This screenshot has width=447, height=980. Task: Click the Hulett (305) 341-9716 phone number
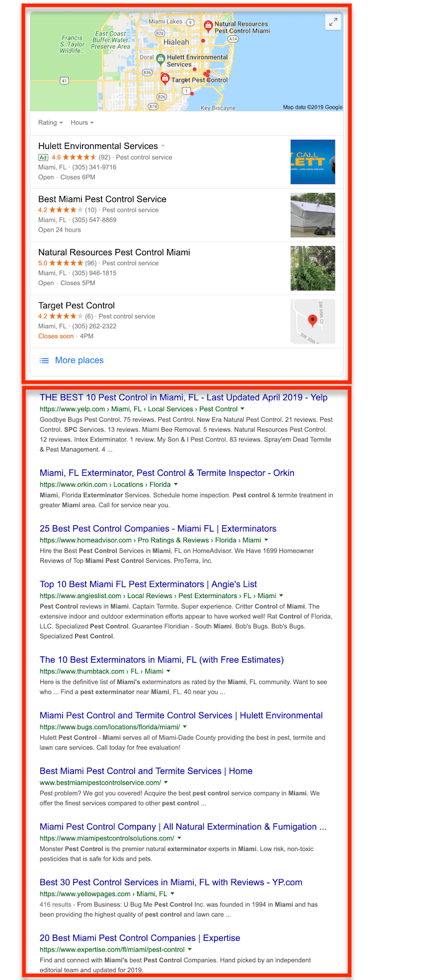94,167
